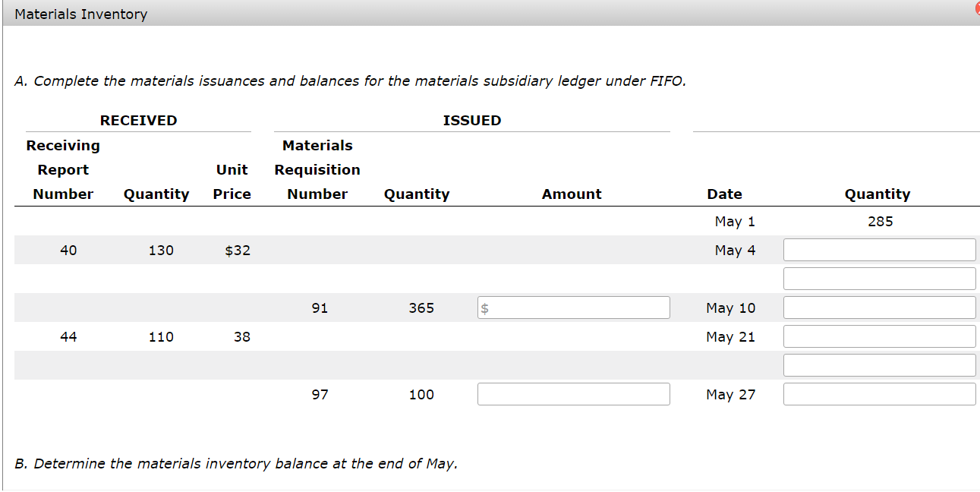Image resolution: width=980 pixels, height=492 pixels.
Task: Click receiving report number 44
Action: (x=68, y=336)
